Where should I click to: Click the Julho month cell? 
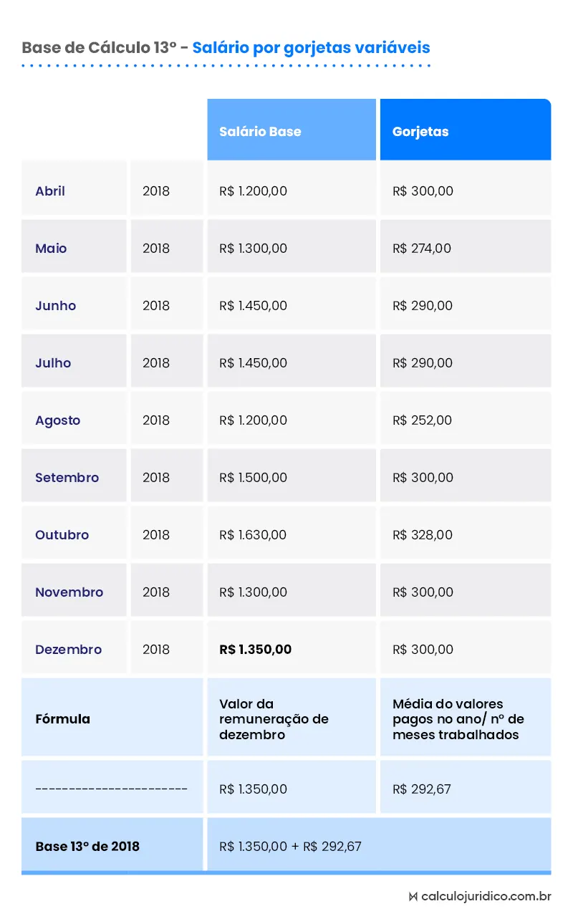pyautogui.click(x=53, y=363)
